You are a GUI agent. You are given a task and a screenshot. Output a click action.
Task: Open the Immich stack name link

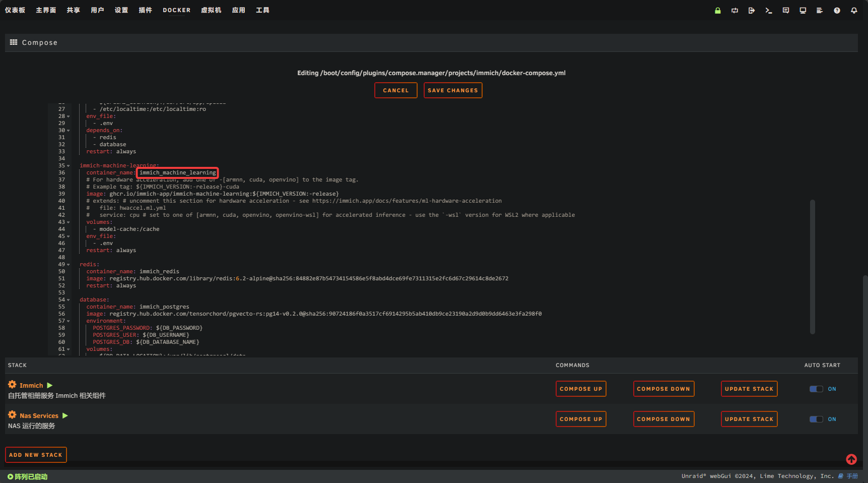tap(31, 386)
